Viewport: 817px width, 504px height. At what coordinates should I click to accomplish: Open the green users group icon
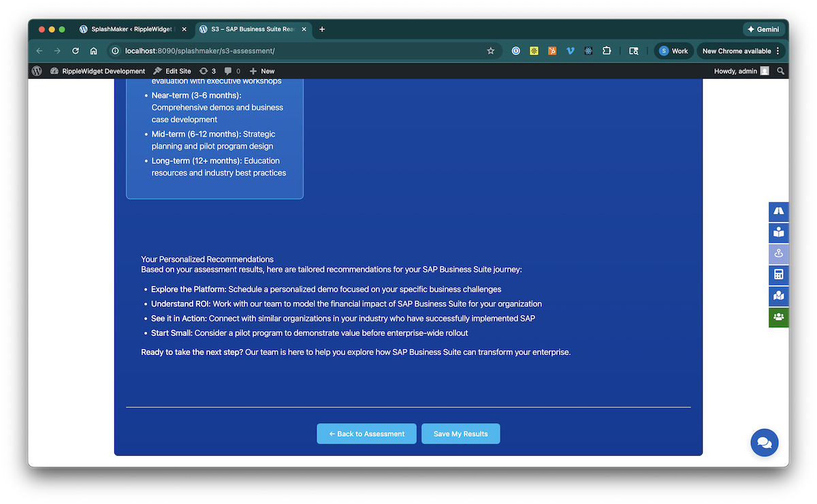[x=778, y=317]
